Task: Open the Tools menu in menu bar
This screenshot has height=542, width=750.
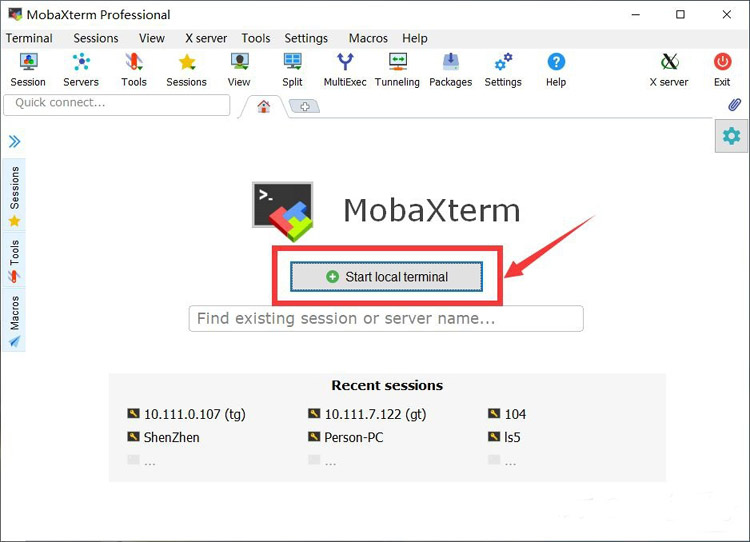Action: (x=256, y=38)
